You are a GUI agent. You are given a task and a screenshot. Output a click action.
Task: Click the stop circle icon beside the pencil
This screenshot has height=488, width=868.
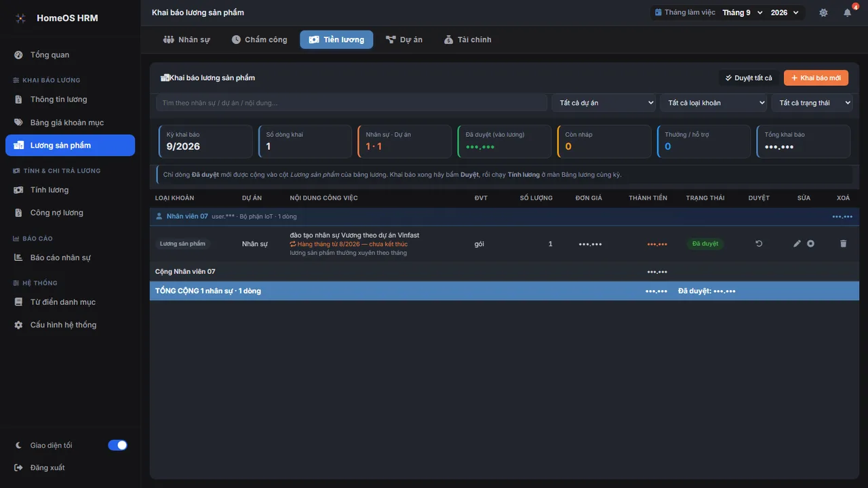(810, 243)
